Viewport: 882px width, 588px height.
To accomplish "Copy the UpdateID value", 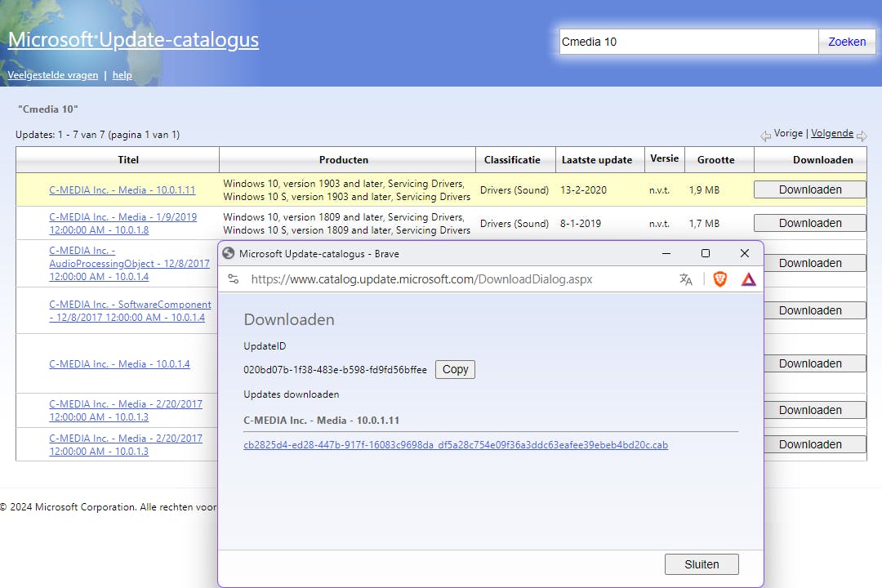I will point(455,370).
